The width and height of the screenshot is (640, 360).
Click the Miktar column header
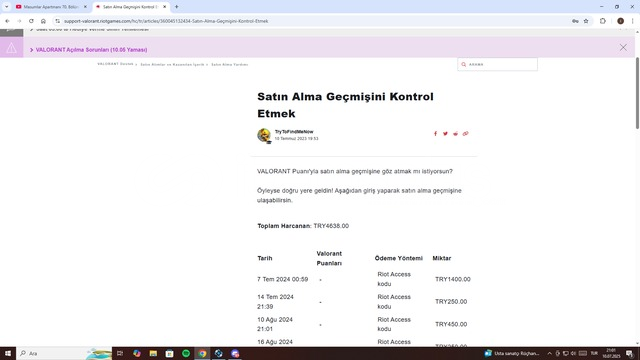tap(442, 258)
